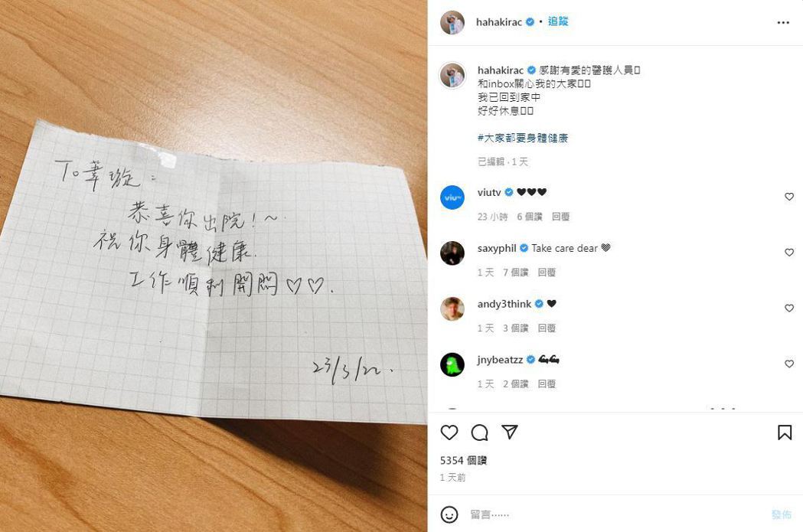Reply to saxyphil's comment with 回覆
The height and width of the screenshot is (532, 803).
[547, 273]
